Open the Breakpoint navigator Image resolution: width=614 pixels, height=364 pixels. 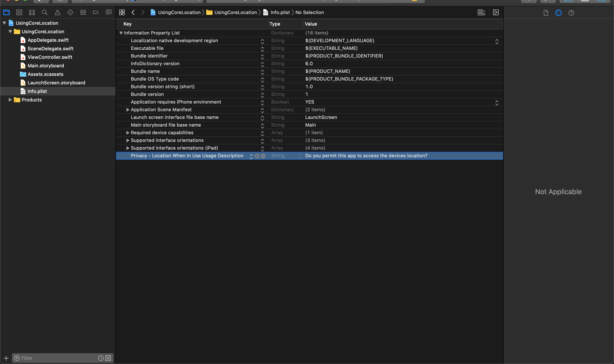[96, 12]
